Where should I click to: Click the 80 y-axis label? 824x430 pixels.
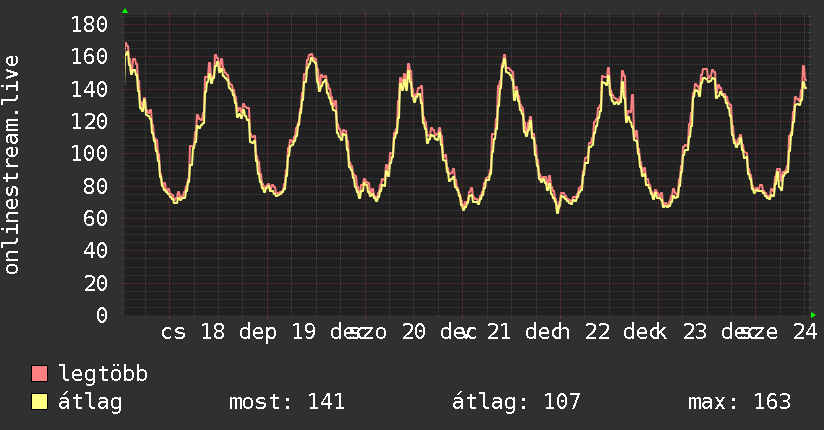point(96,186)
